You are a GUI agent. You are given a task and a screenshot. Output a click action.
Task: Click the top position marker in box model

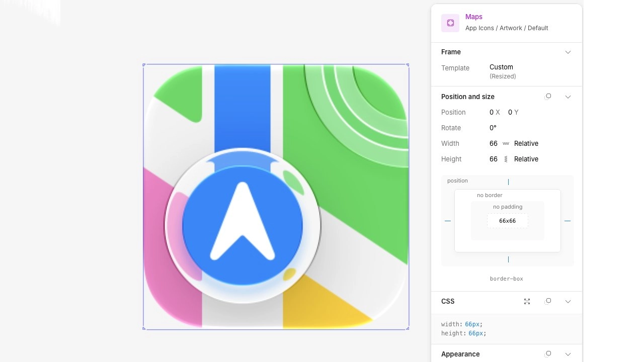508,182
